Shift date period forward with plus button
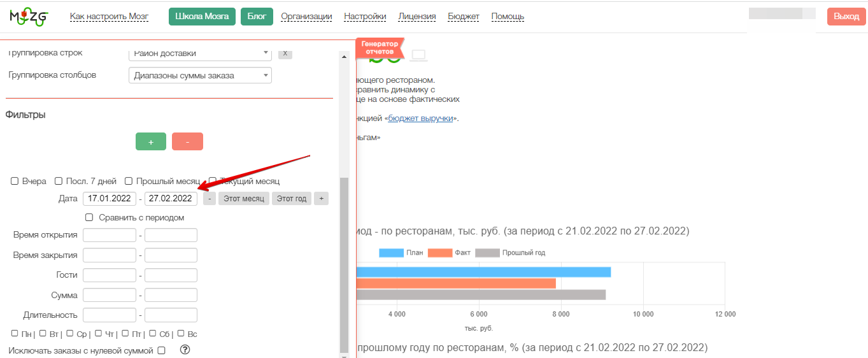 321,199
